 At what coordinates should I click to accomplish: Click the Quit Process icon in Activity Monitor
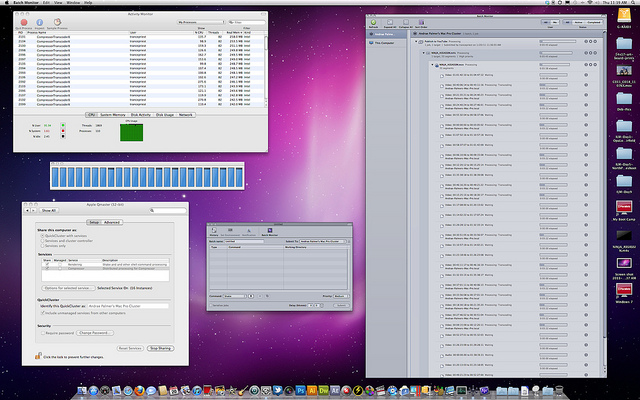[x=22, y=20]
